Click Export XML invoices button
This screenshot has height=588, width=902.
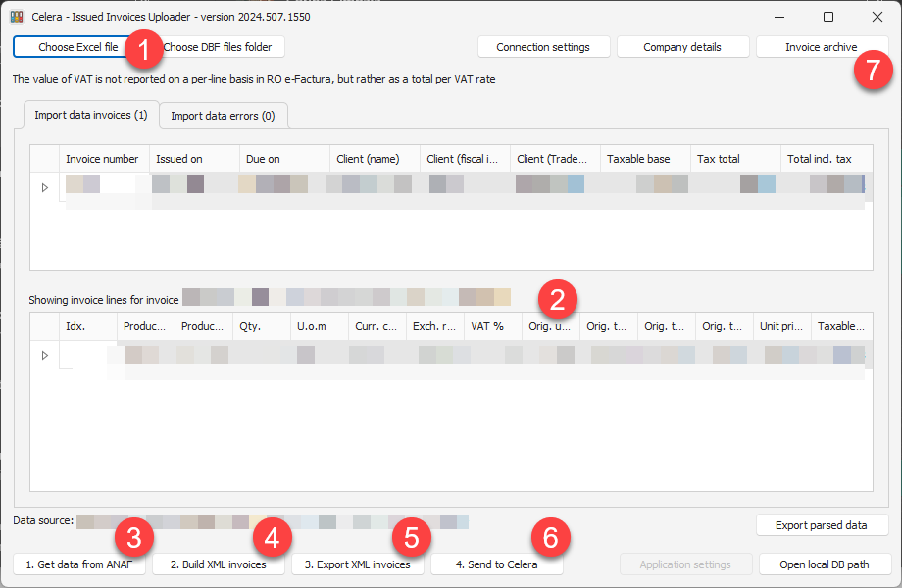pos(358,564)
